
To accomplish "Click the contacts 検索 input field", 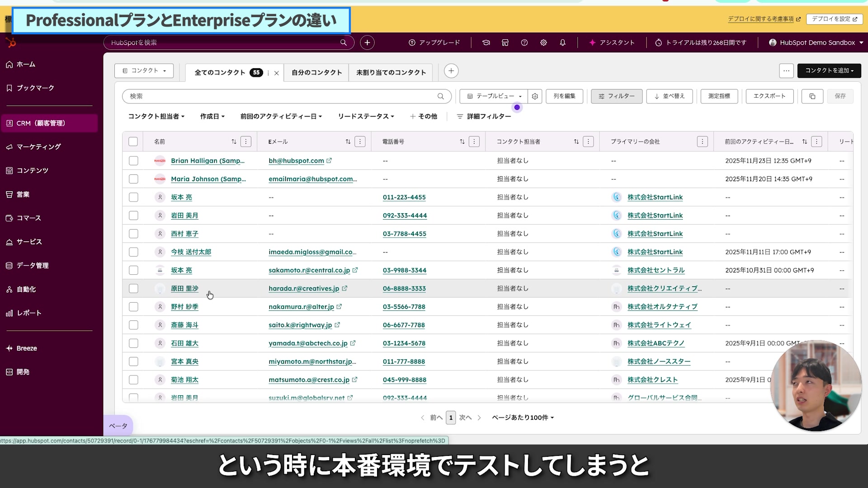I will pos(280,96).
